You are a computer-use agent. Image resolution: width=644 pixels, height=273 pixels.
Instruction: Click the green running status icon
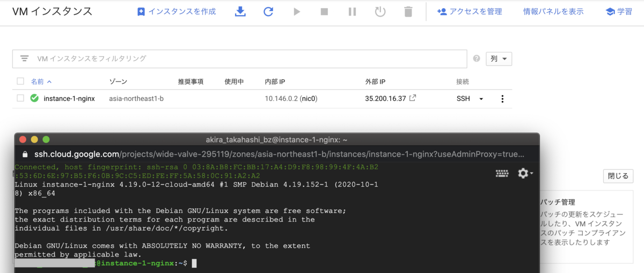tap(34, 99)
